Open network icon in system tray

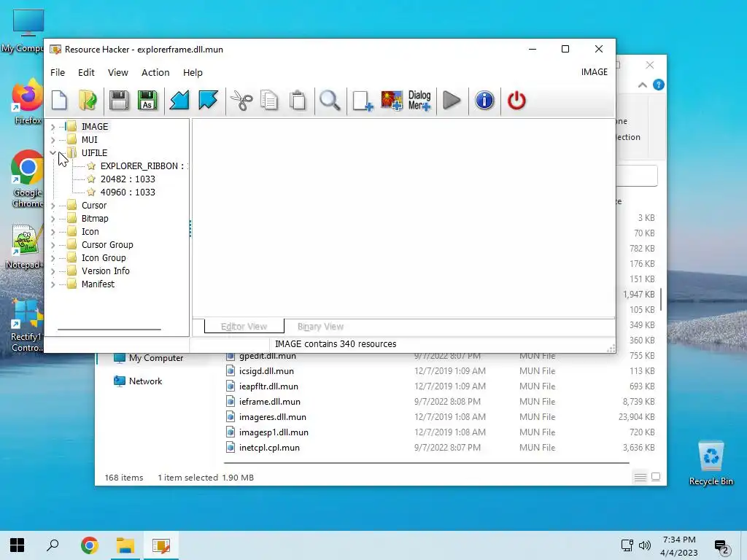627,545
